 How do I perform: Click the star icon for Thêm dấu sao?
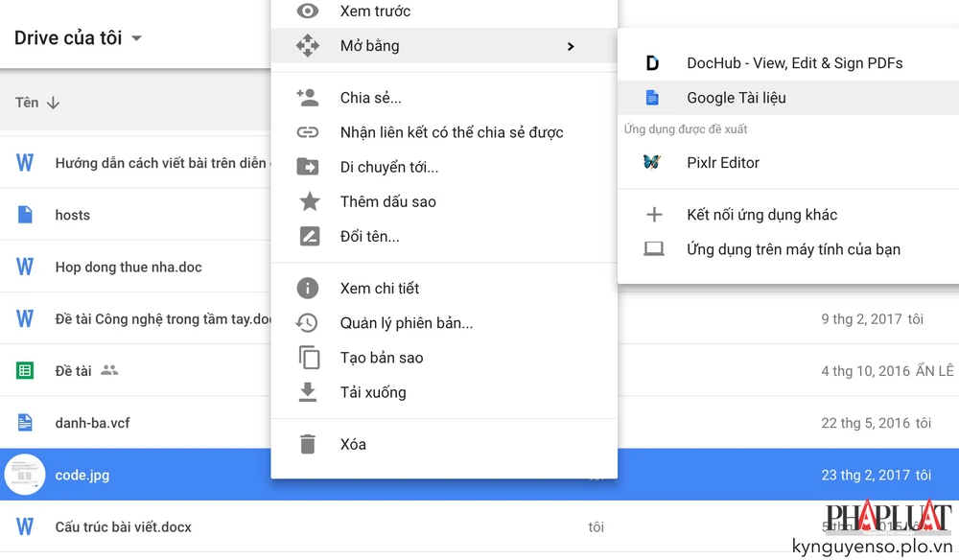pyautogui.click(x=309, y=201)
